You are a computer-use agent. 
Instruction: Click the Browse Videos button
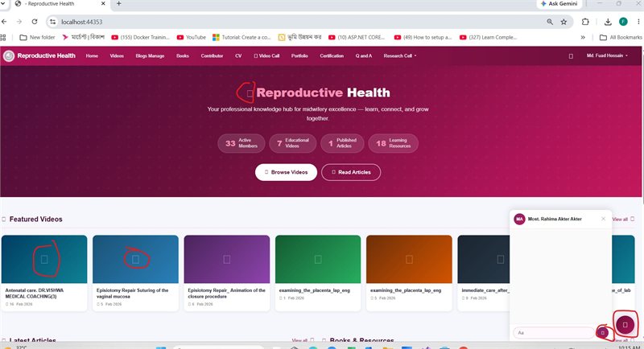tap(286, 172)
